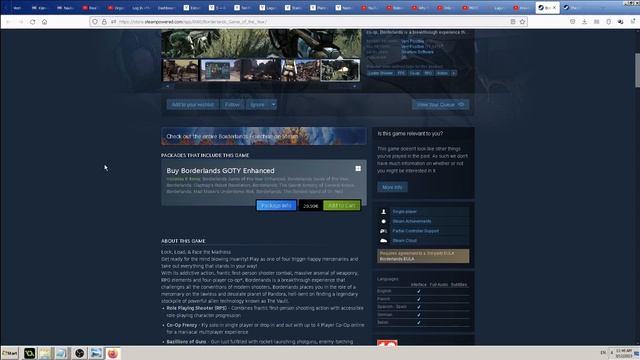
Task: Click the page vertical scrollbar thumb
Action: 637,70
